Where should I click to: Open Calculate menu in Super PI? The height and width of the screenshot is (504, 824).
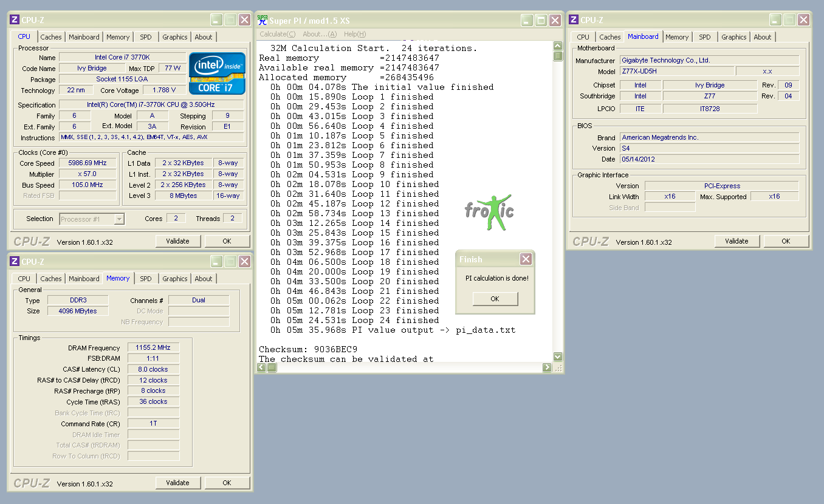[278, 34]
